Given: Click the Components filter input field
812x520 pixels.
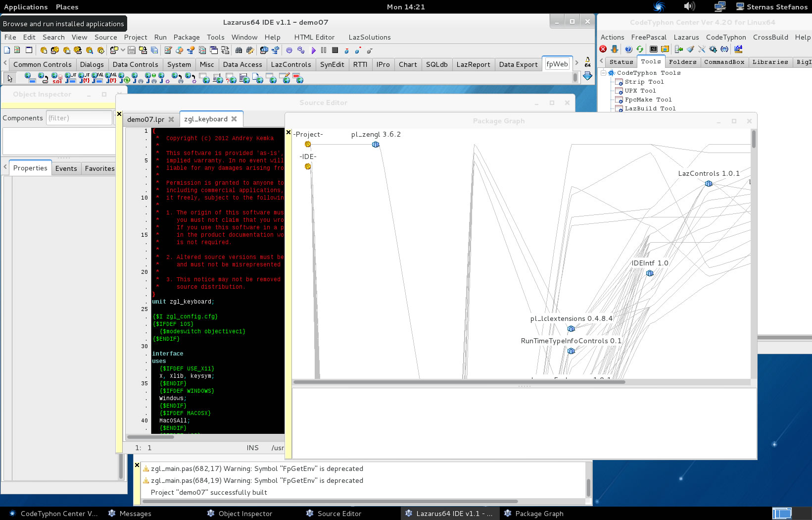Looking at the screenshot, I should (79, 118).
